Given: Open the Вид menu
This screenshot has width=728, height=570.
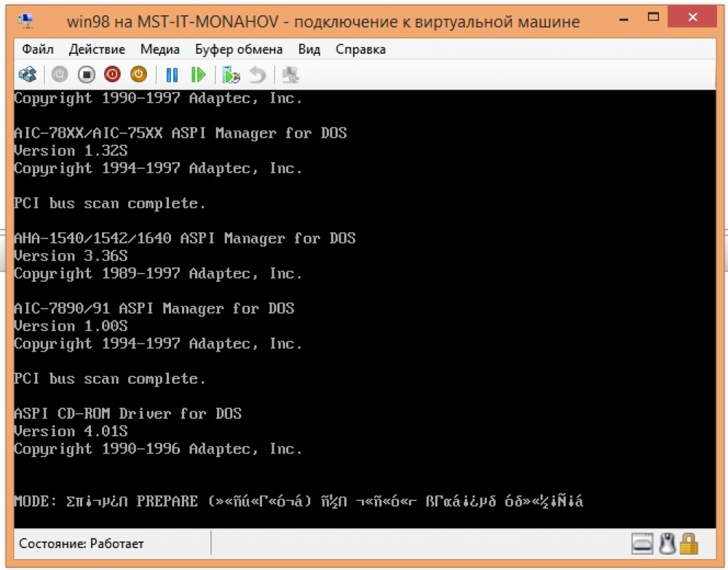Looking at the screenshot, I should [x=309, y=50].
